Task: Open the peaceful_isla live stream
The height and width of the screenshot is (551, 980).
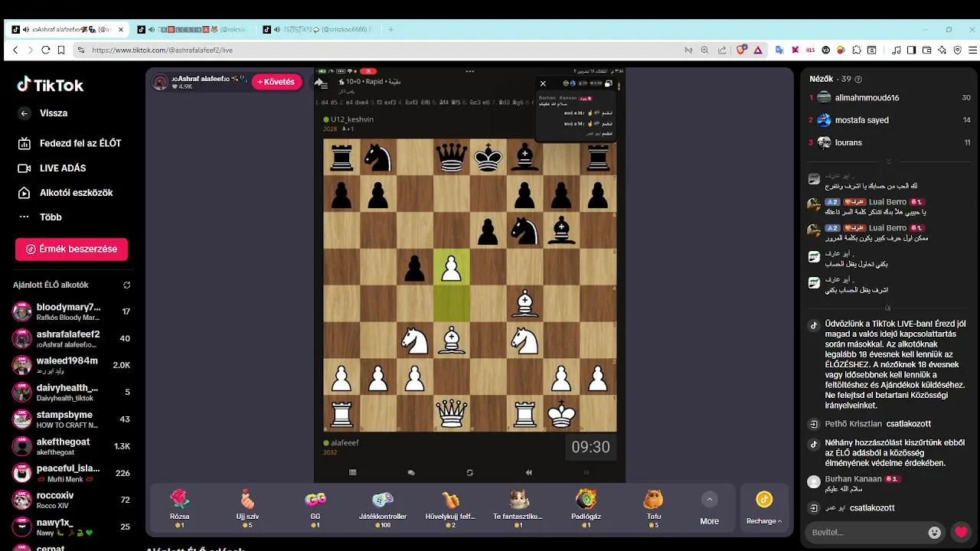Action: pos(71,473)
